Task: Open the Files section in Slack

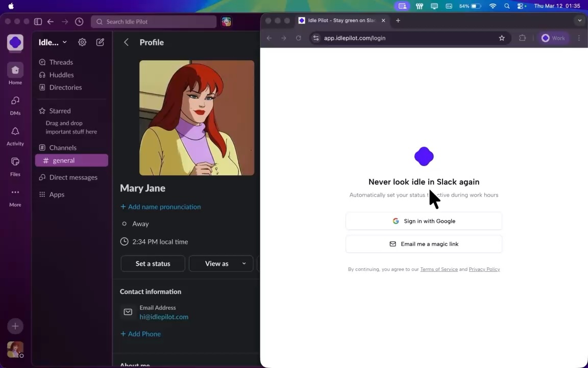Action: coord(15,165)
